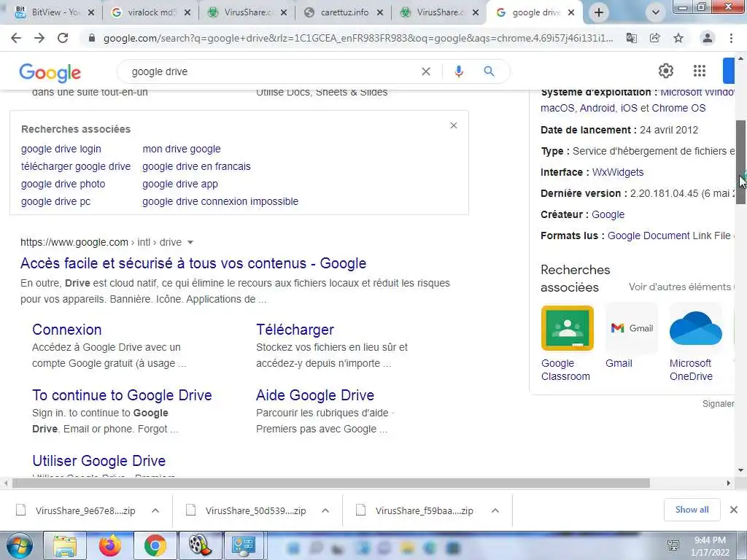This screenshot has height=560, width=747.
Task: Close the downloads bar
Action: [x=734, y=510]
